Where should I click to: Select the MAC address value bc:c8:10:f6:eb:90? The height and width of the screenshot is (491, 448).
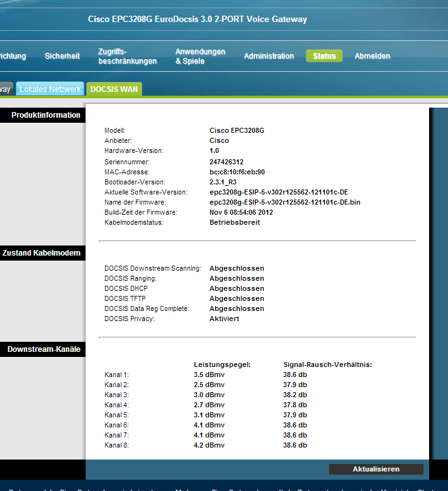click(237, 172)
